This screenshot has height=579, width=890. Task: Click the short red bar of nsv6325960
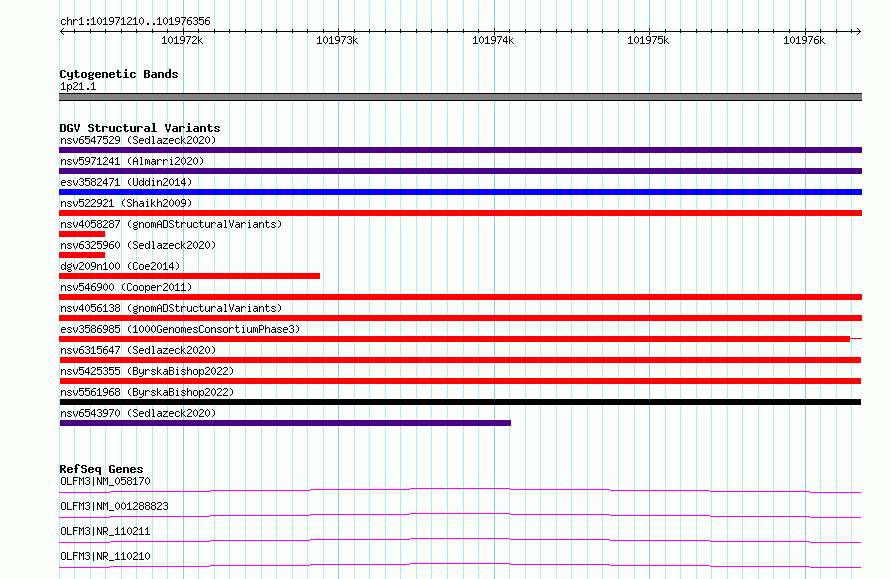coord(82,255)
